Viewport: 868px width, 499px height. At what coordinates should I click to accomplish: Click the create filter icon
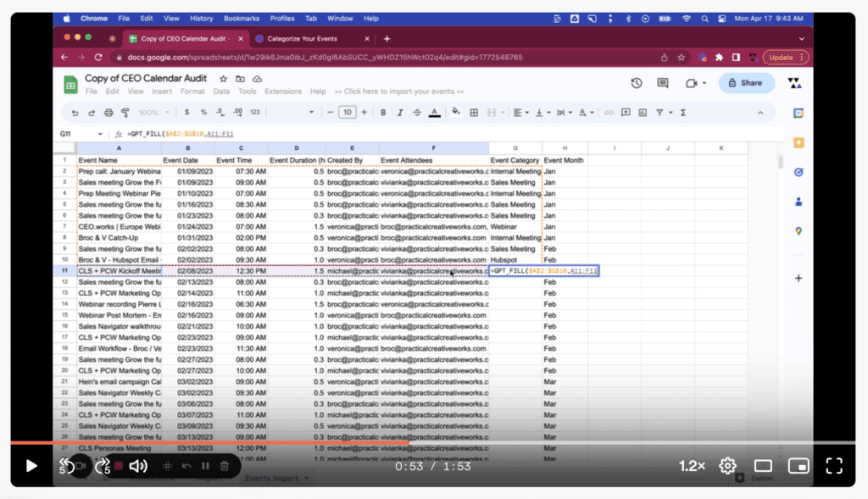click(659, 113)
